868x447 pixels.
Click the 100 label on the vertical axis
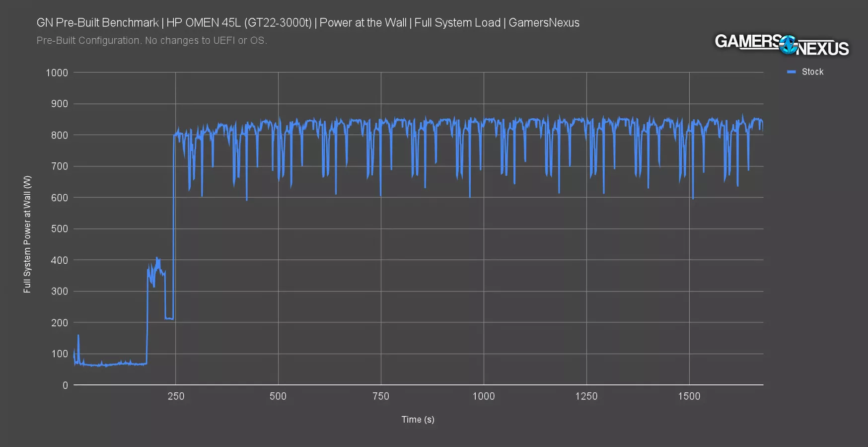click(59, 354)
